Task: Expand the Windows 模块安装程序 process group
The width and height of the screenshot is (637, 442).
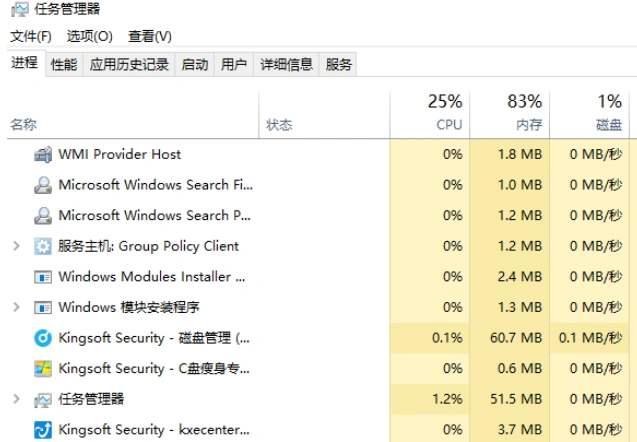Action: pyautogui.click(x=16, y=307)
